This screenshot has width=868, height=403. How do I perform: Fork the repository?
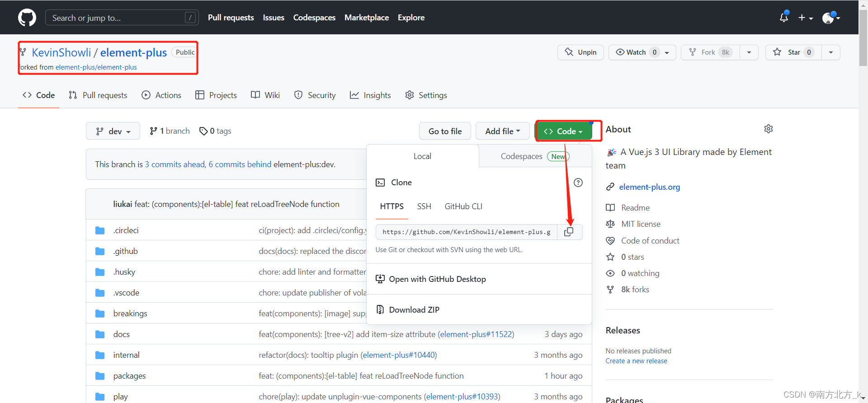point(710,52)
